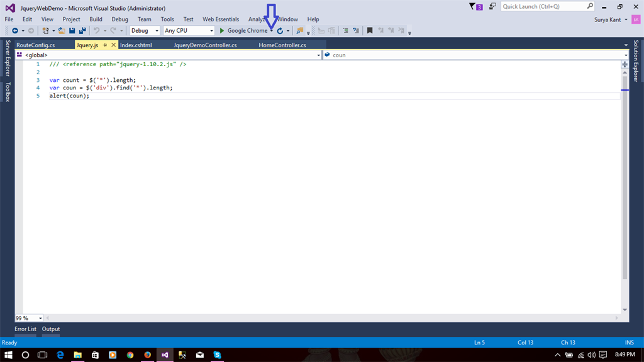Open the Any CPU platform dropdown

click(x=189, y=30)
